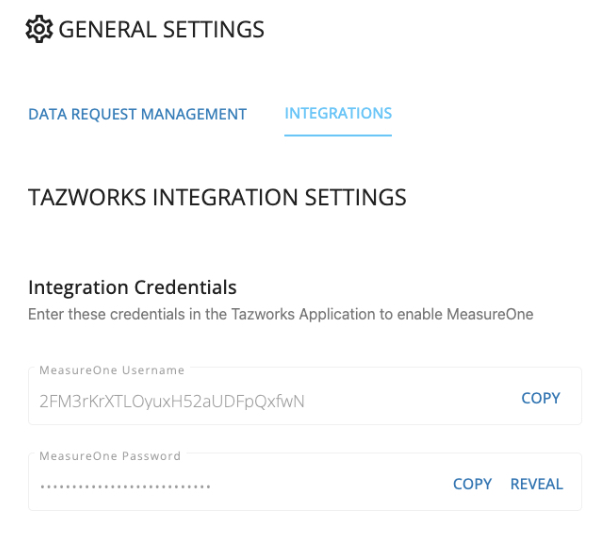This screenshot has height=551, width=615.
Task: Click the word 'Credentials' in the subheading
Action: pos(186,287)
